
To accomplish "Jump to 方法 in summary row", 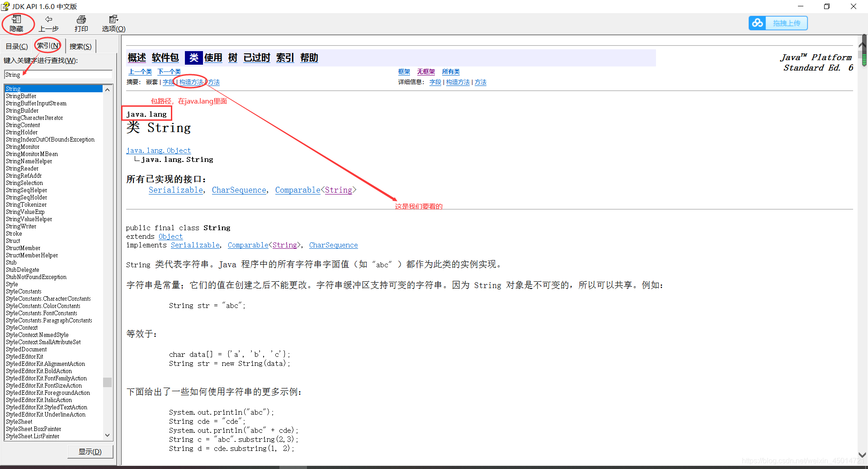I will [x=214, y=82].
